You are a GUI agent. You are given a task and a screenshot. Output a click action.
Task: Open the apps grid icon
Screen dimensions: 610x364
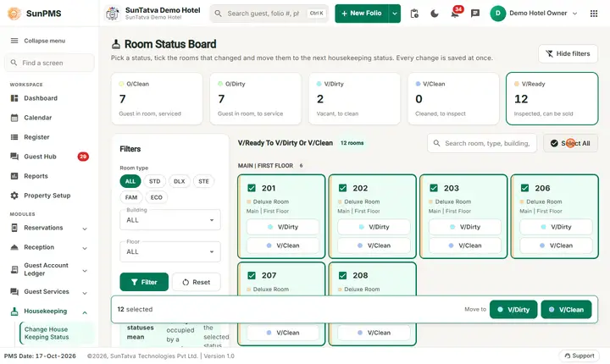coord(594,14)
